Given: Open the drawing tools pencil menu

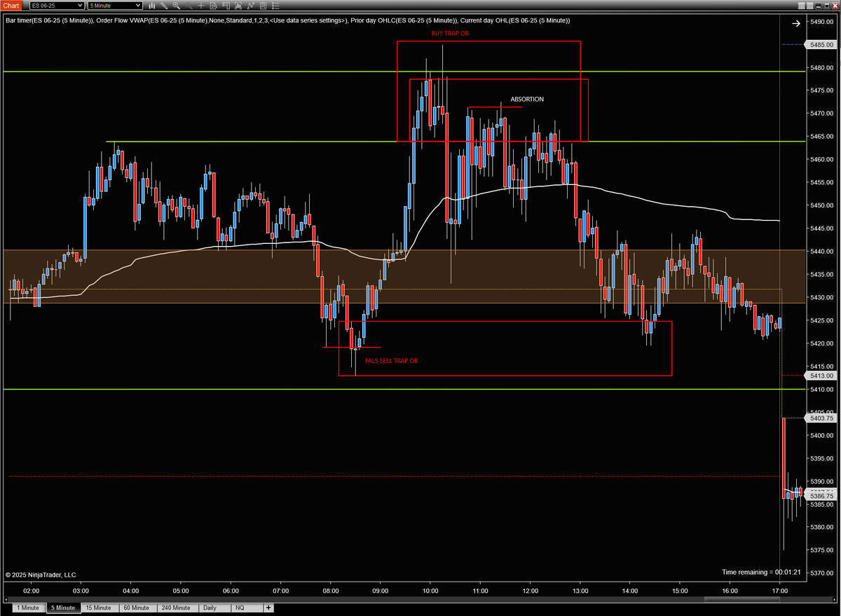Looking at the screenshot, I should (x=165, y=6).
